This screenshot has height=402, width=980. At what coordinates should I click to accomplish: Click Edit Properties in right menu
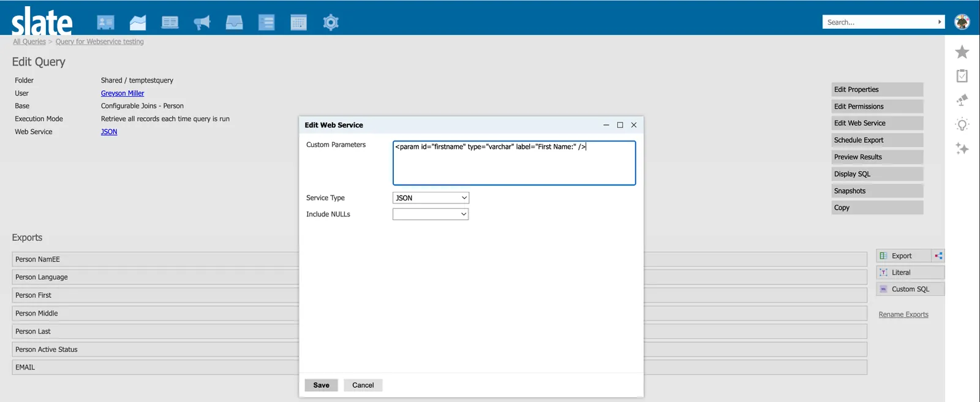coord(877,89)
